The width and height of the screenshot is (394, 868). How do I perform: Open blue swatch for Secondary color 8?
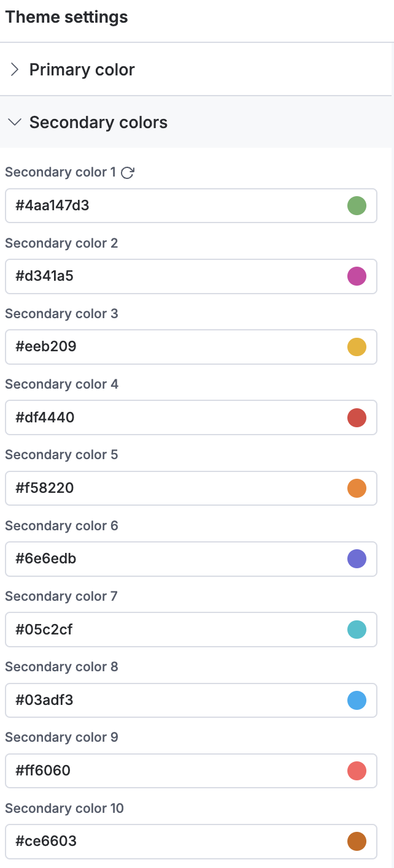357,700
